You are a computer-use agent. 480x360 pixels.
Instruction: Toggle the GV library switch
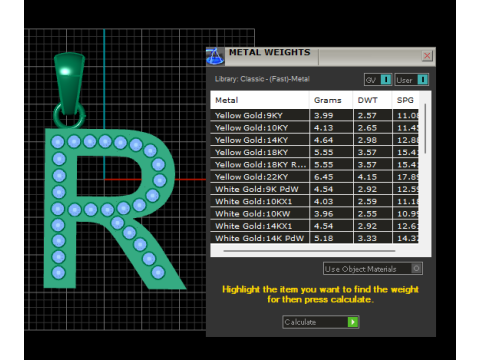[x=378, y=80]
